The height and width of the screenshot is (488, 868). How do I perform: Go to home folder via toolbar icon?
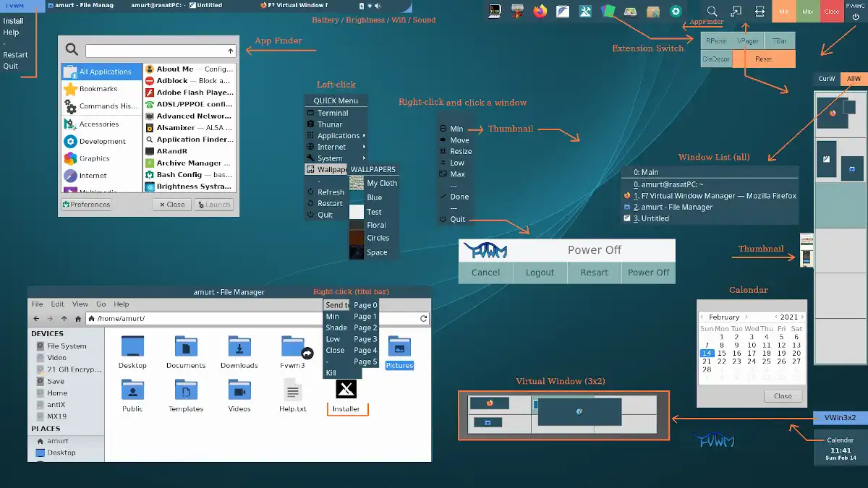tap(78, 319)
